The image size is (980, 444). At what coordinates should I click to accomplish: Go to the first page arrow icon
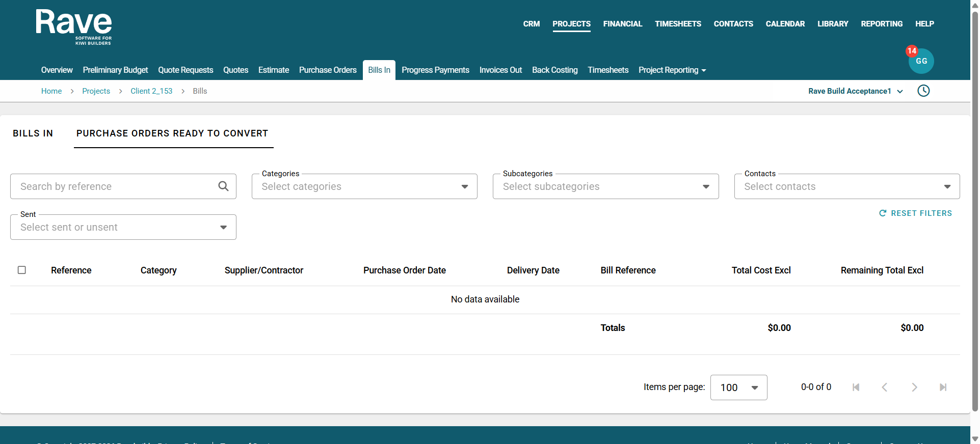pyautogui.click(x=856, y=387)
